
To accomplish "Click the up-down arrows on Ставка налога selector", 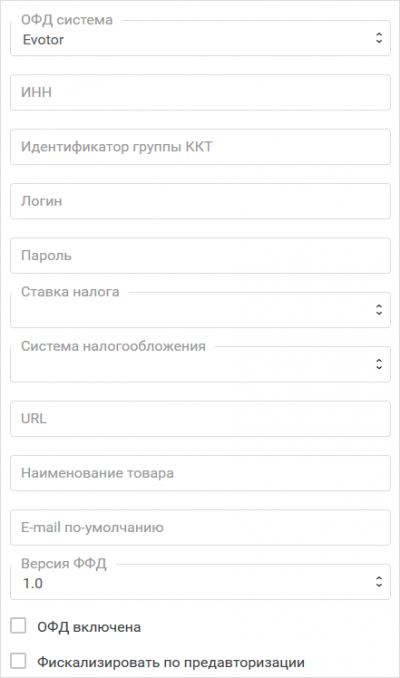I will pyautogui.click(x=379, y=310).
